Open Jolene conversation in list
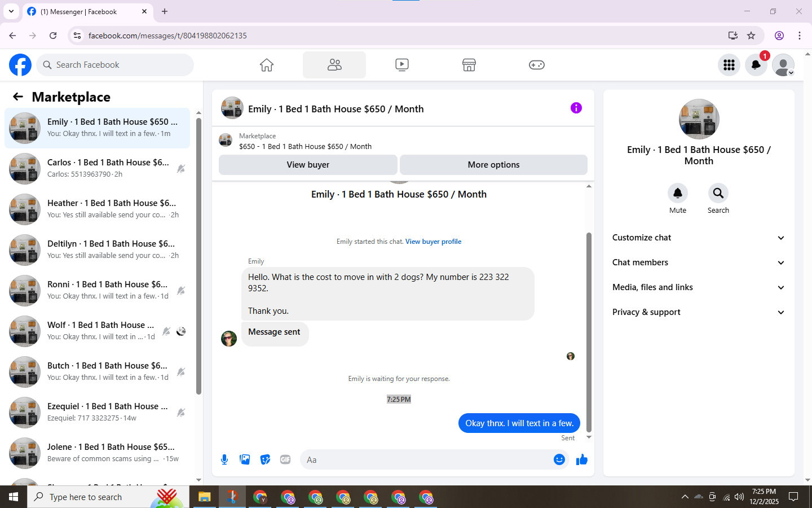The width and height of the screenshot is (812, 508). pos(97,453)
